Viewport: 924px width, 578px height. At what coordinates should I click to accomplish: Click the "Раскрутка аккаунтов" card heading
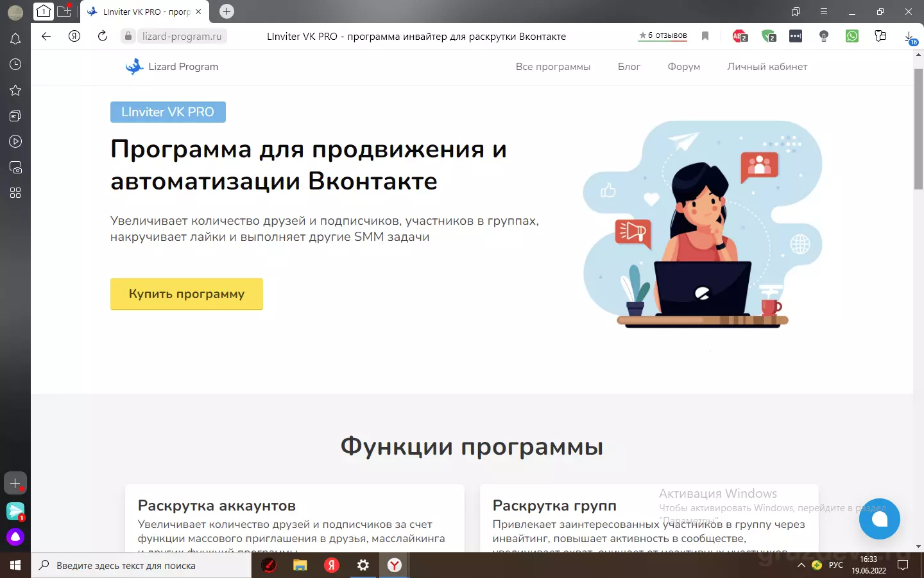click(x=217, y=505)
